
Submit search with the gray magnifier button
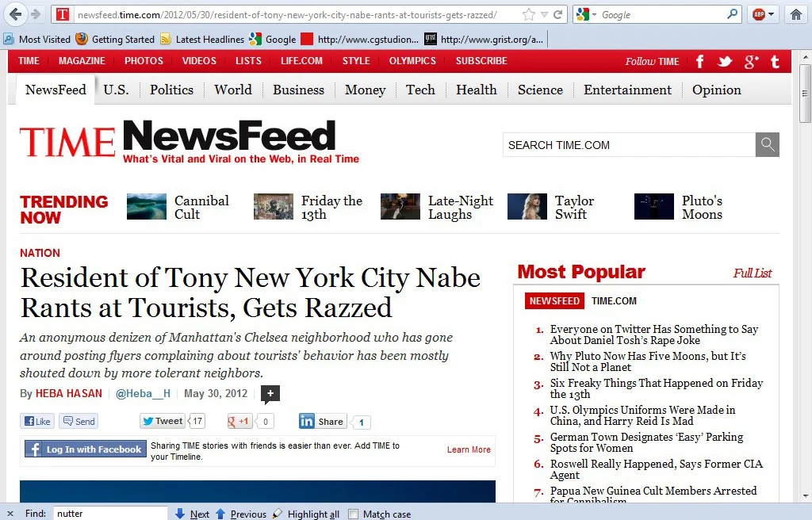coord(768,144)
